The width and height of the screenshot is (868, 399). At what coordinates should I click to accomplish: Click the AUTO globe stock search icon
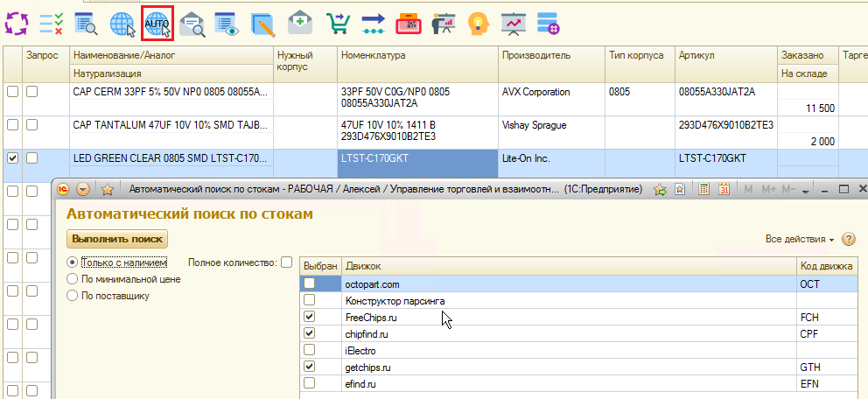[x=158, y=24]
